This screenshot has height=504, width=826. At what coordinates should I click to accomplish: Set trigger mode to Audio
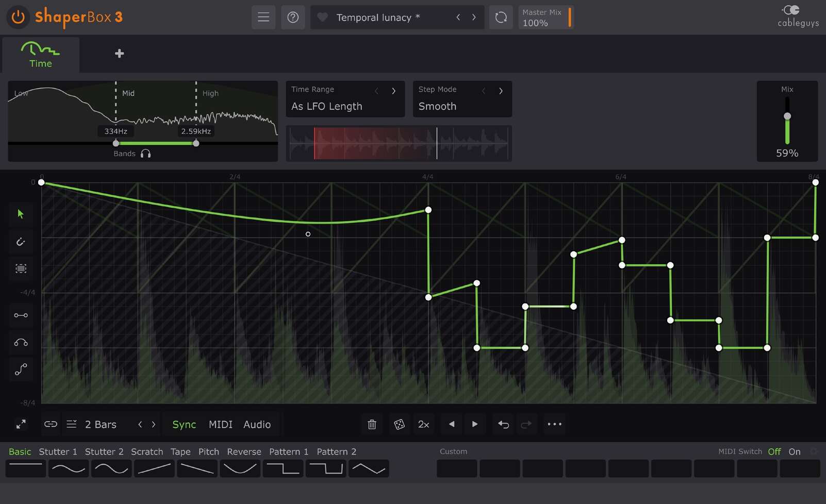tap(257, 424)
